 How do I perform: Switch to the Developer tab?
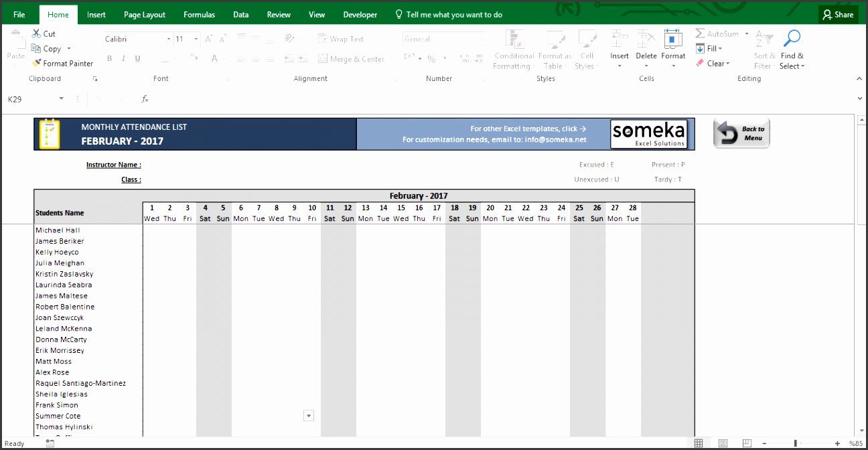tap(360, 14)
